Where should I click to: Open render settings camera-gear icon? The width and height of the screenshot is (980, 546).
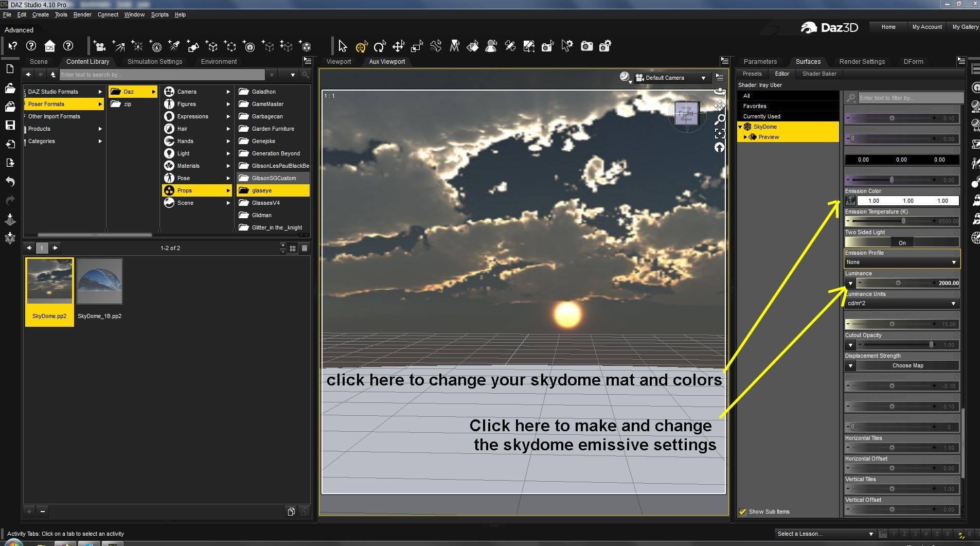point(605,46)
